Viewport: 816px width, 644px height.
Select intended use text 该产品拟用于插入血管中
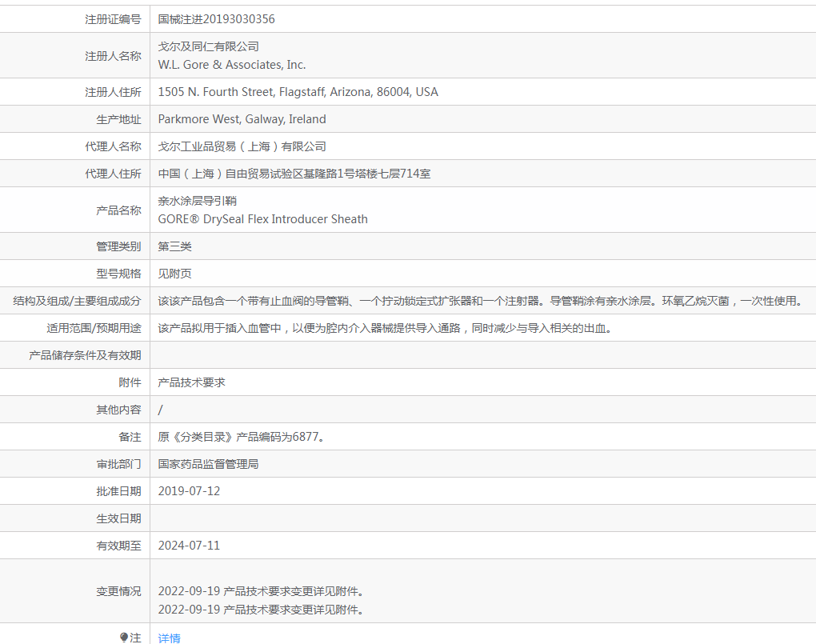385,328
